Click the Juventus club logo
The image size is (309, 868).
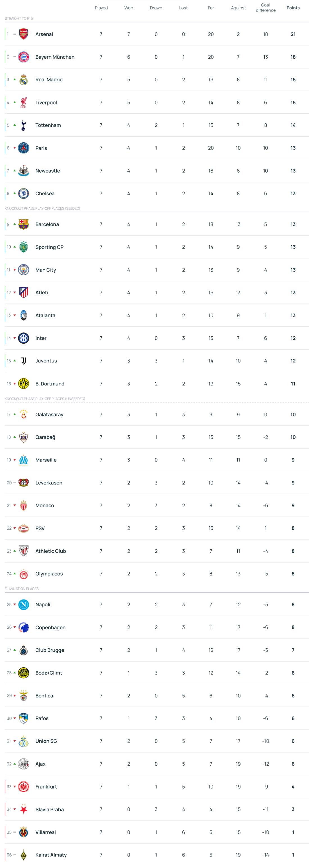[23, 361]
